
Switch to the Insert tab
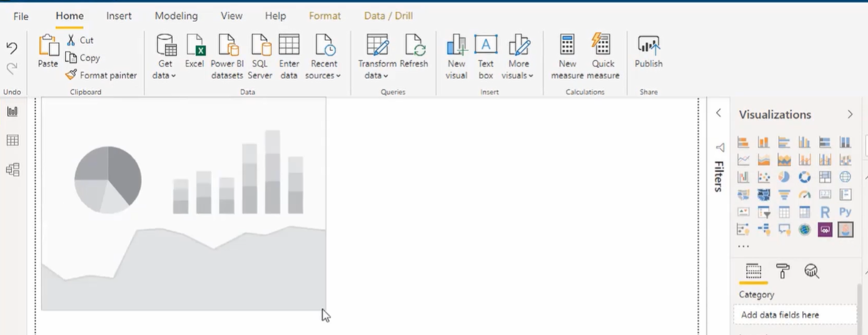(x=119, y=16)
